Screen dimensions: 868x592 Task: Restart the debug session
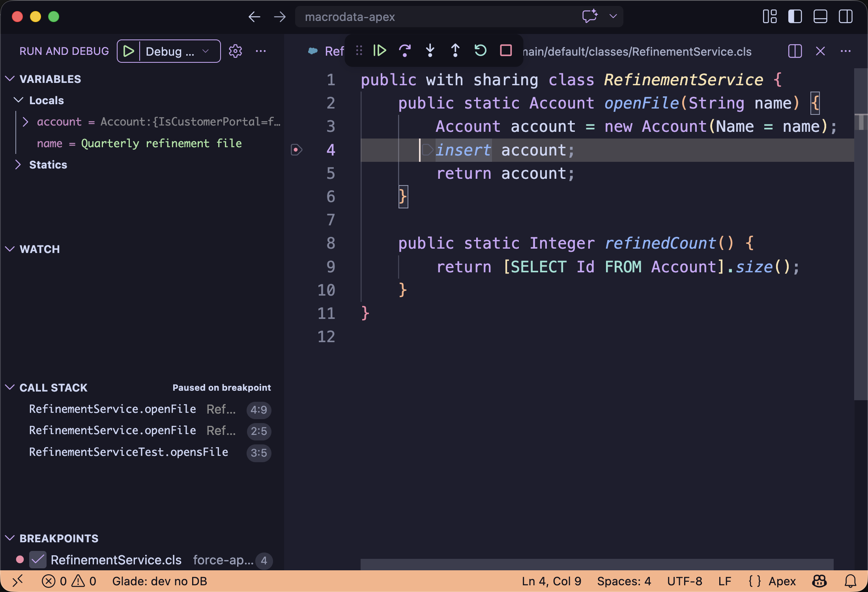(x=481, y=51)
